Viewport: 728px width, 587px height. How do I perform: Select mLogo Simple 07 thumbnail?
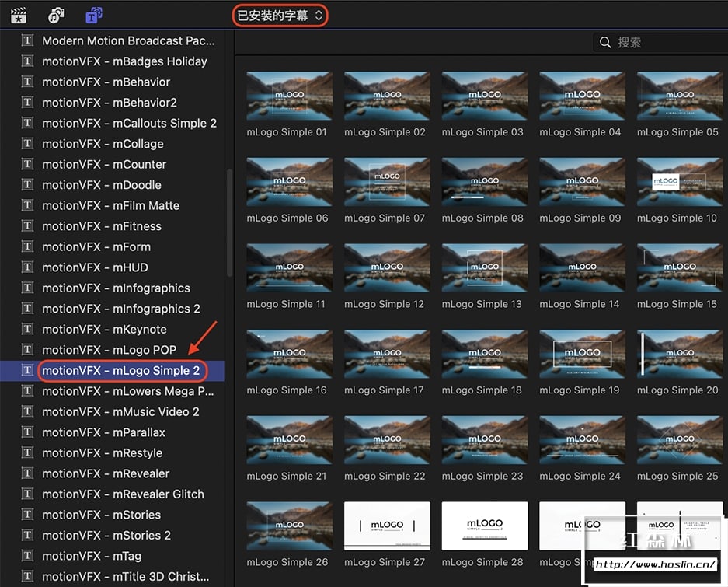click(x=387, y=182)
